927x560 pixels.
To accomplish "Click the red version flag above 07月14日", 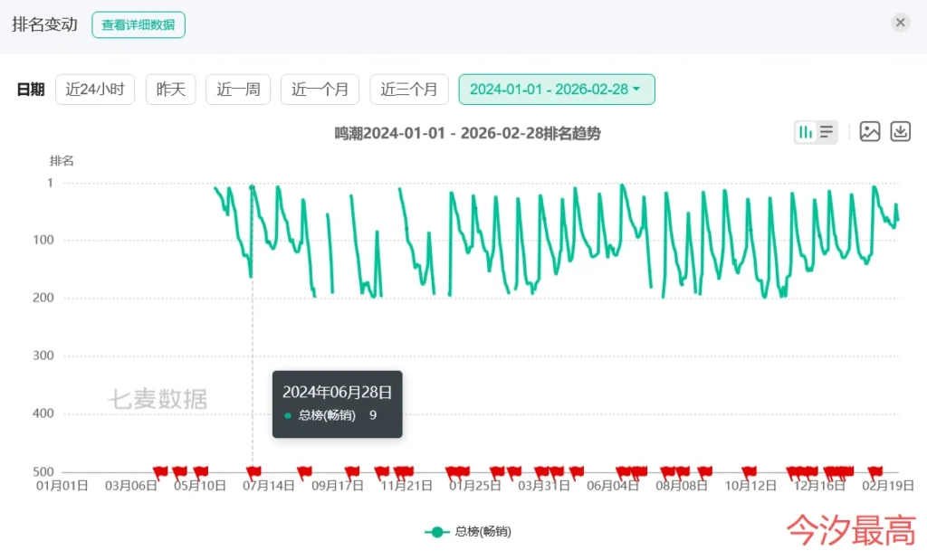I will [x=253, y=470].
